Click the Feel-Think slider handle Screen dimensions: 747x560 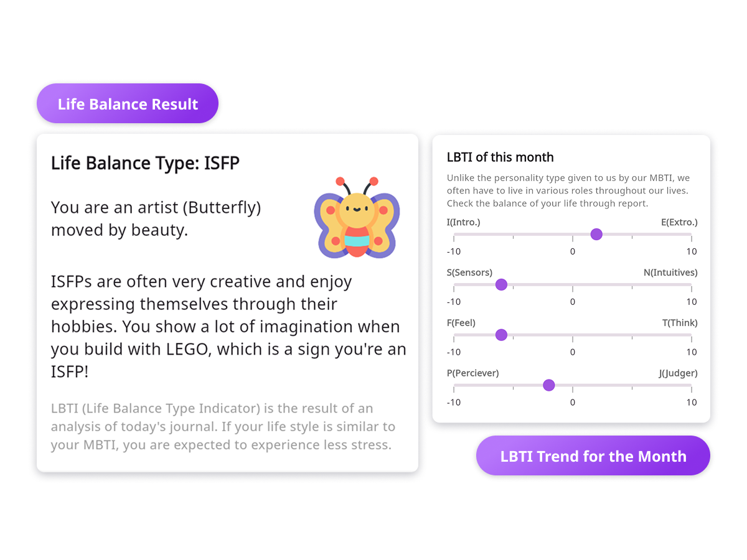[x=501, y=335]
